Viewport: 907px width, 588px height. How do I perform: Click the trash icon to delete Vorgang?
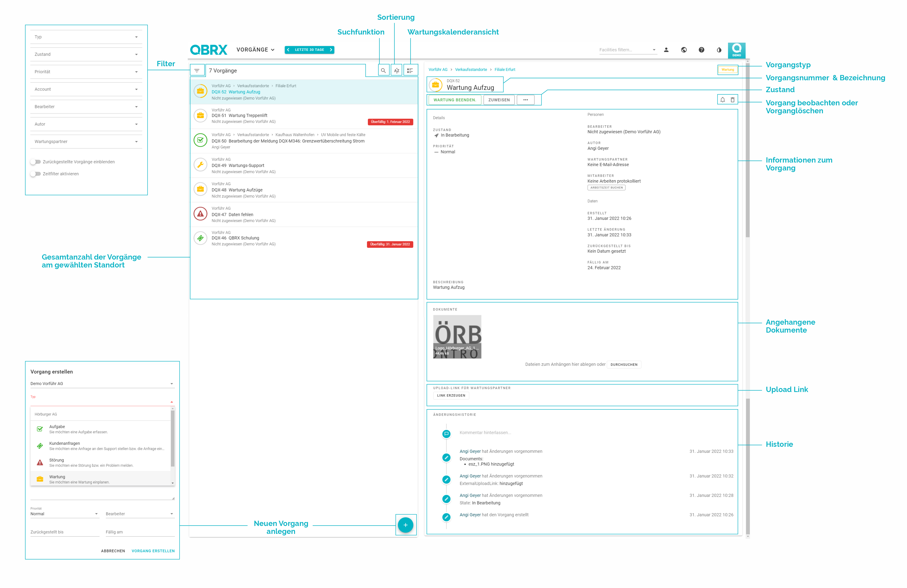(732, 100)
